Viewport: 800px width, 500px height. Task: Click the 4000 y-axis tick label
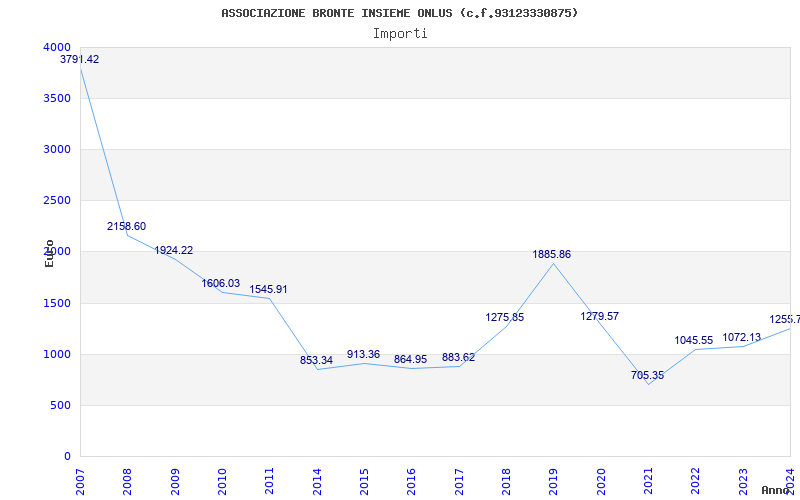click(x=58, y=47)
